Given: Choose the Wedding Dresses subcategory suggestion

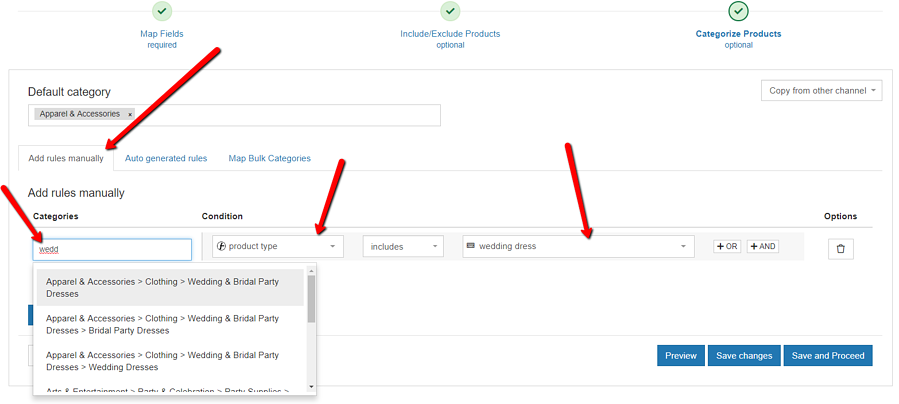Looking at the screenshot, I should [x=170, y=361].
